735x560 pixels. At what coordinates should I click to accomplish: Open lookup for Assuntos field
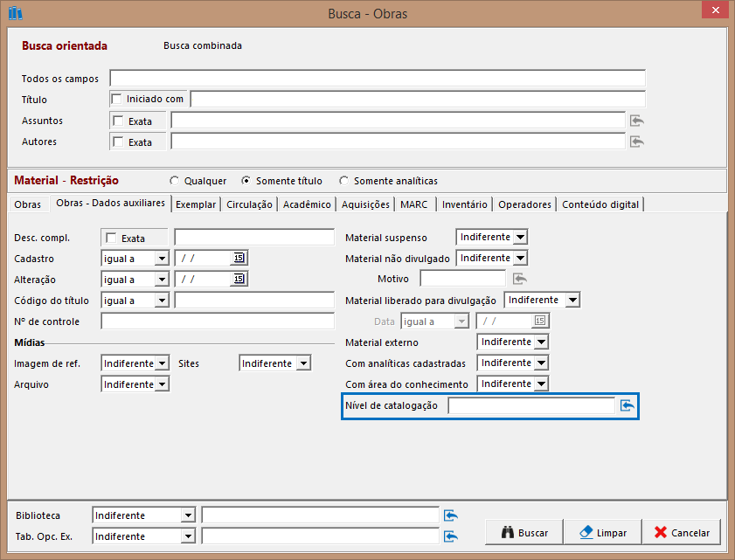point(636,121)
